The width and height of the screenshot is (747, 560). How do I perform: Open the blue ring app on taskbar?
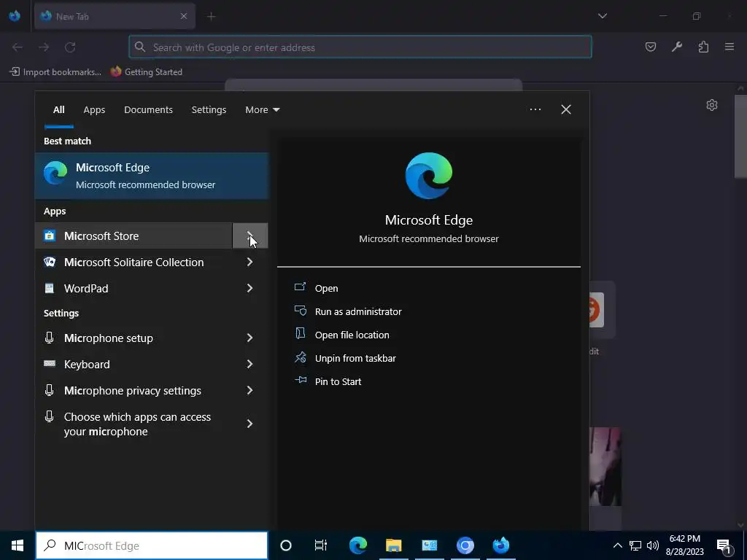[x=465, y=545]
